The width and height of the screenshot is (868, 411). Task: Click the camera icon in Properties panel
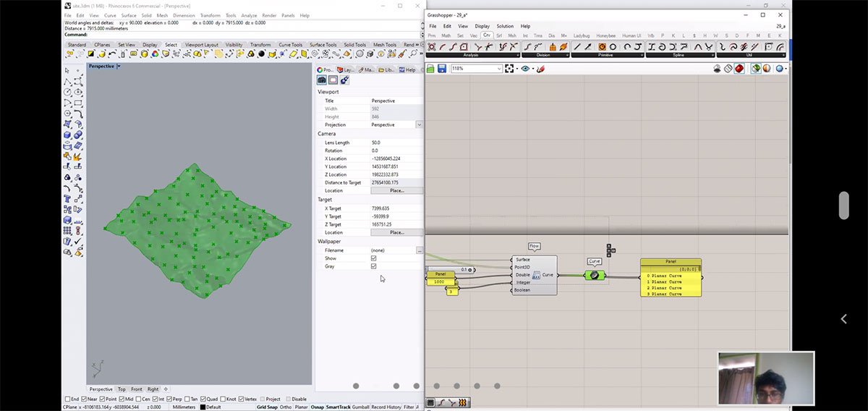click(323, 80)
